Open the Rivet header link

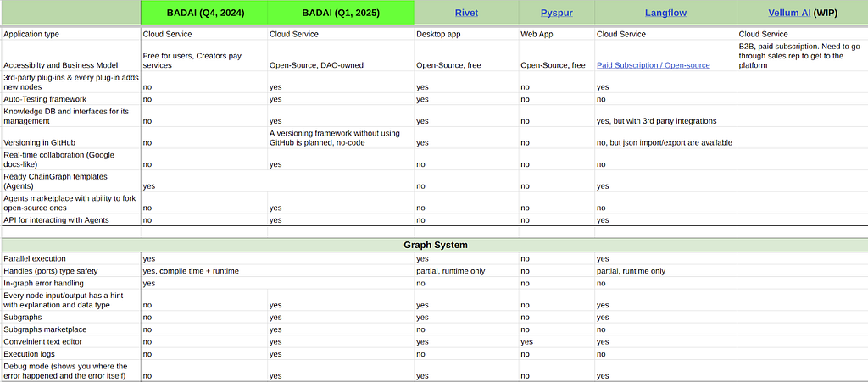click(x=466, y=13)
